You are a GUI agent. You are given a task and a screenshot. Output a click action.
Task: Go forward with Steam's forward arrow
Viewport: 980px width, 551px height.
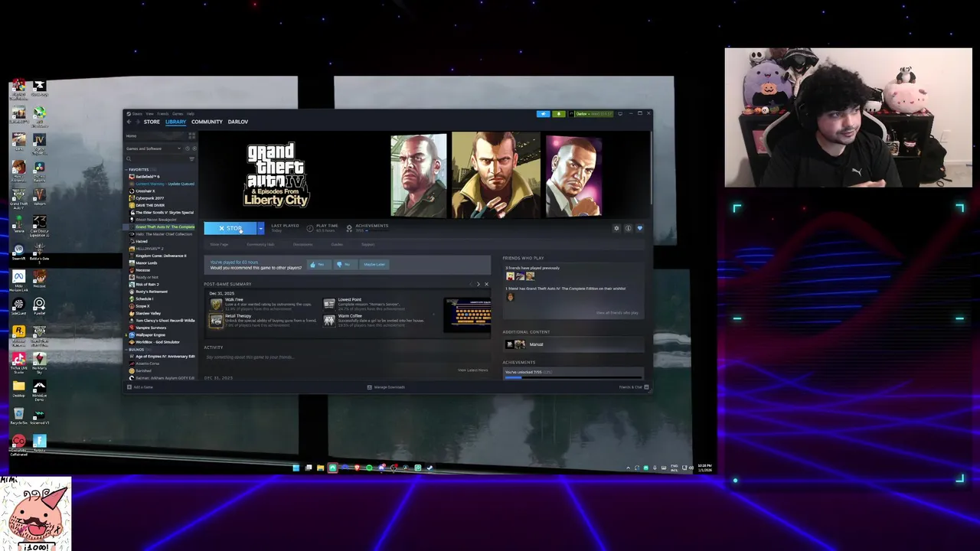[x=138, y=122]
